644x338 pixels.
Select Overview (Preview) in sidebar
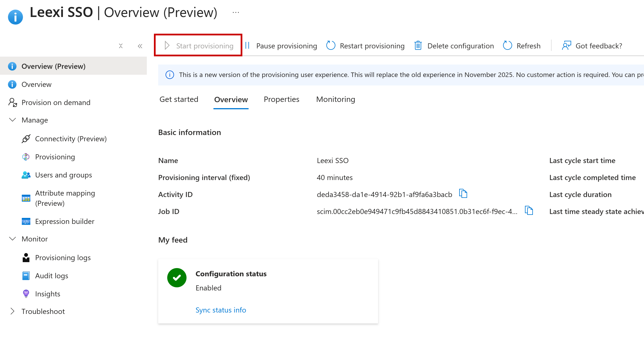pos(73,66)
